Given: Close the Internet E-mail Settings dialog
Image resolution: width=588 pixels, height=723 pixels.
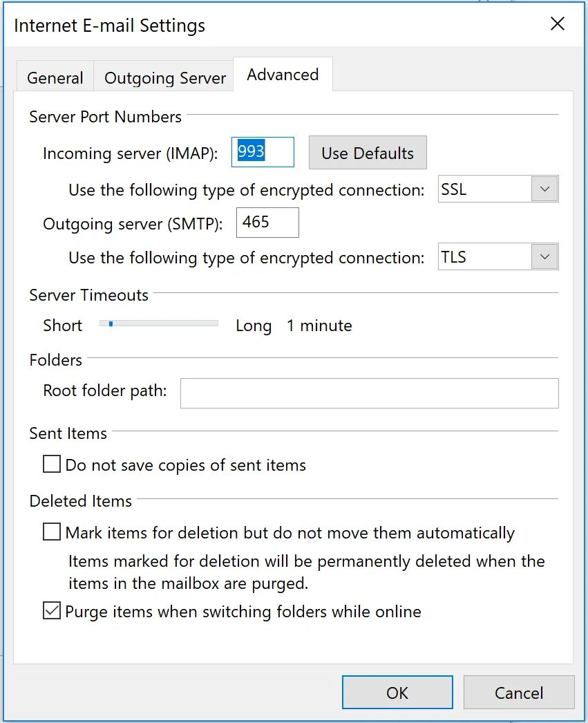Looking at the screenshot, I should coord(557,24).
